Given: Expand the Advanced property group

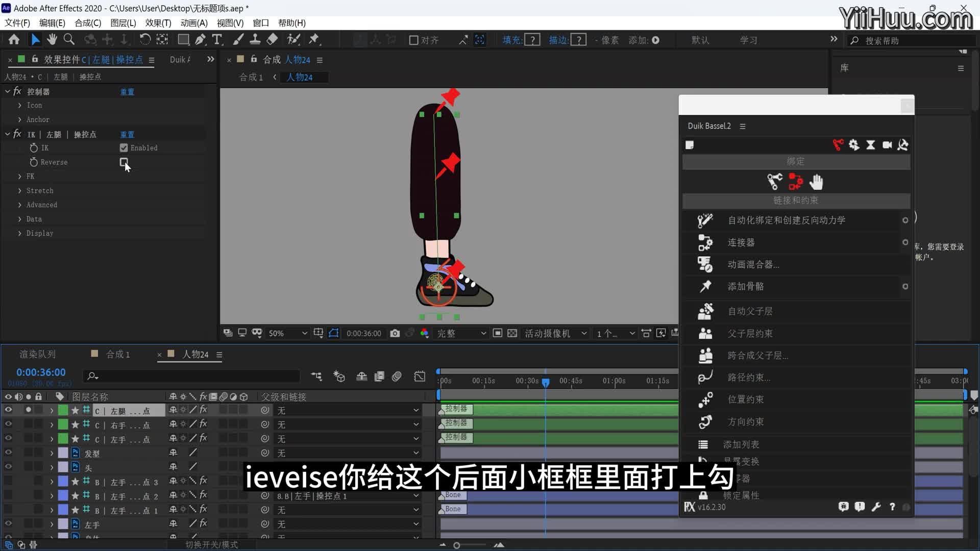Looking at the screenshot, I should pos(20,205).
